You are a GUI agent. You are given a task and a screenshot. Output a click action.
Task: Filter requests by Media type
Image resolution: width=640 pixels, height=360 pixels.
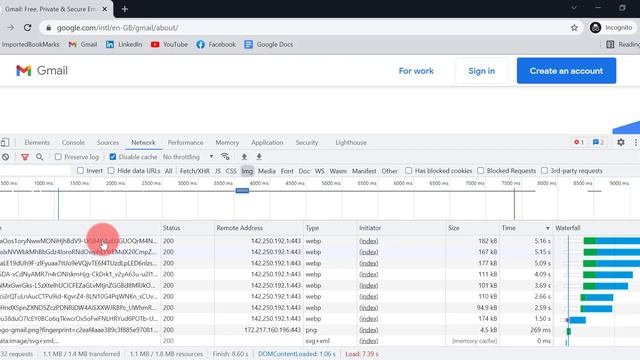pos(267,171)
